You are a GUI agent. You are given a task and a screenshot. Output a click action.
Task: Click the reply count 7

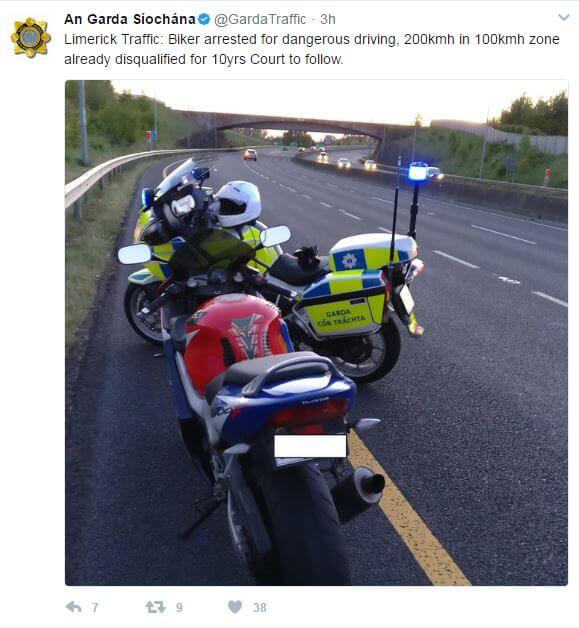click(95, 608)
